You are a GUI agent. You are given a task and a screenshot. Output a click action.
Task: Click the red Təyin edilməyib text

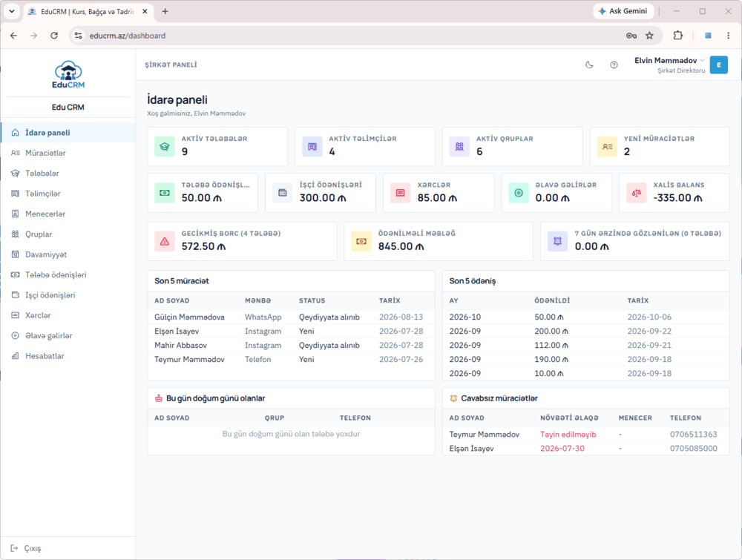point(568,434)
